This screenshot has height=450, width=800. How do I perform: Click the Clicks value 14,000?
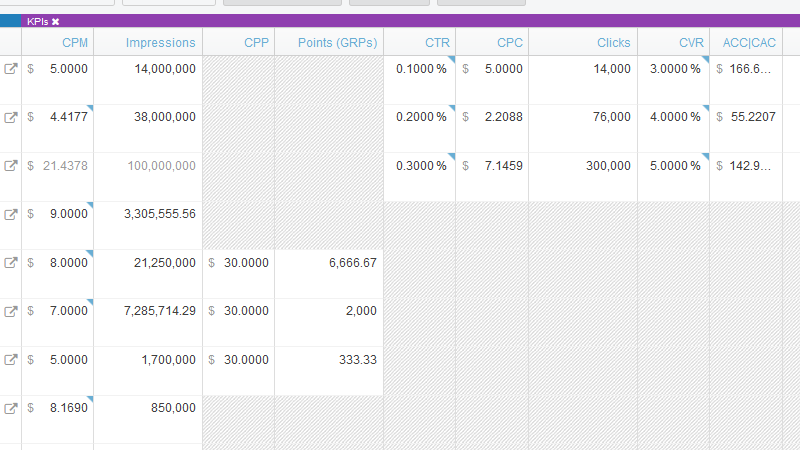point(612,69)
